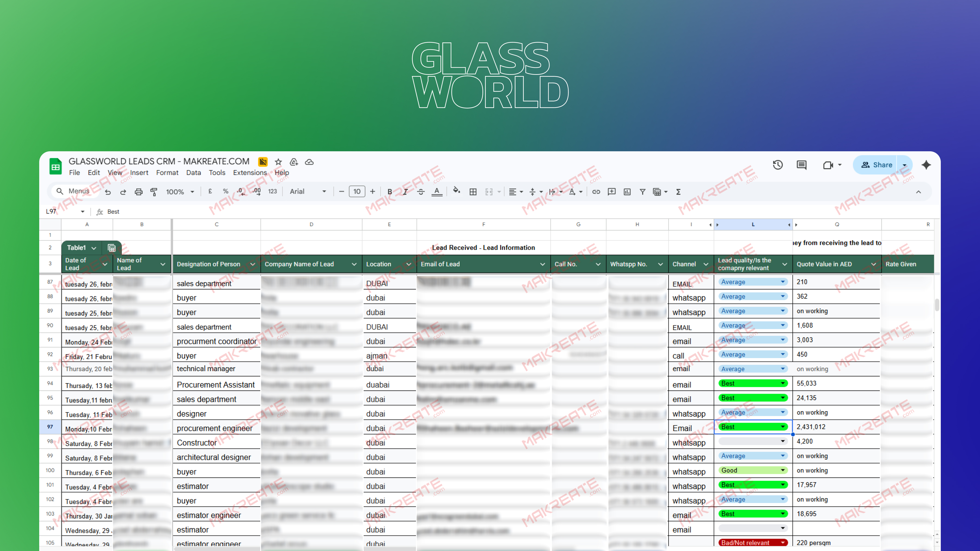Viewport: 980px width, 551px height.
Task: Open the Data menu
Action: [193, 173]
